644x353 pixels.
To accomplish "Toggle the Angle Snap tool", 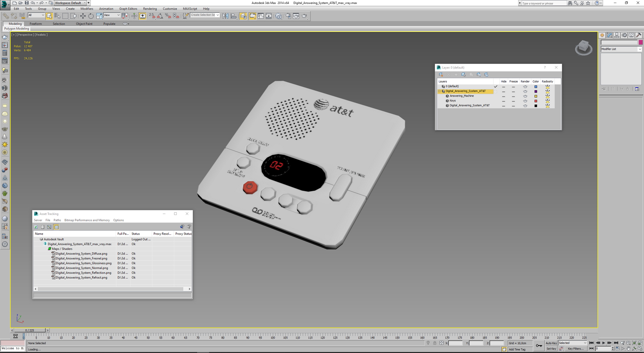I will (160, 16).
